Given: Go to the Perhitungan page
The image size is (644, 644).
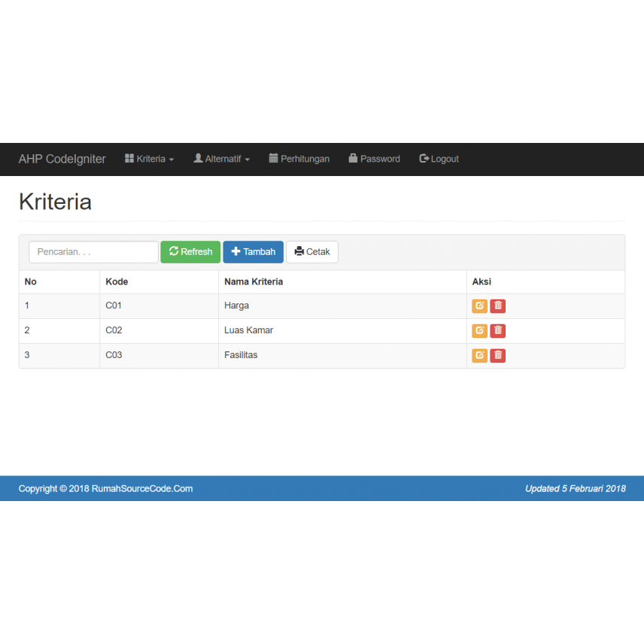Looking at the screenshot, I should coord(299,159).
